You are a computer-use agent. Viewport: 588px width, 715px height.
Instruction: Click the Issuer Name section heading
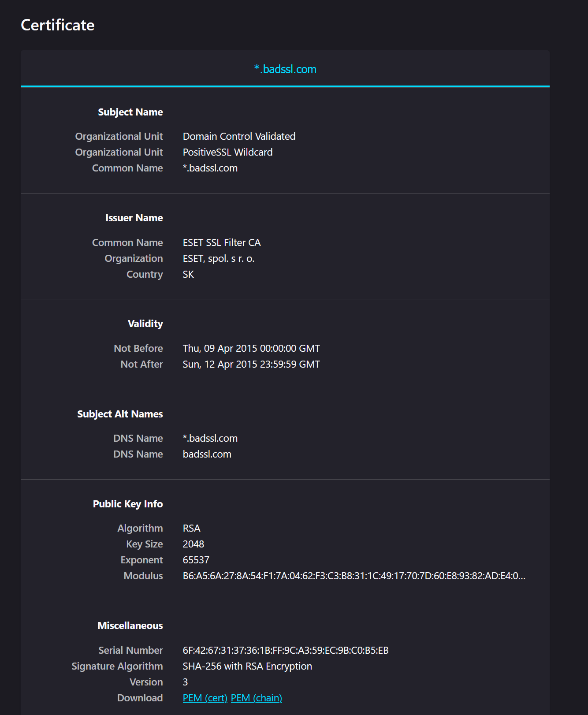point(134,218)
